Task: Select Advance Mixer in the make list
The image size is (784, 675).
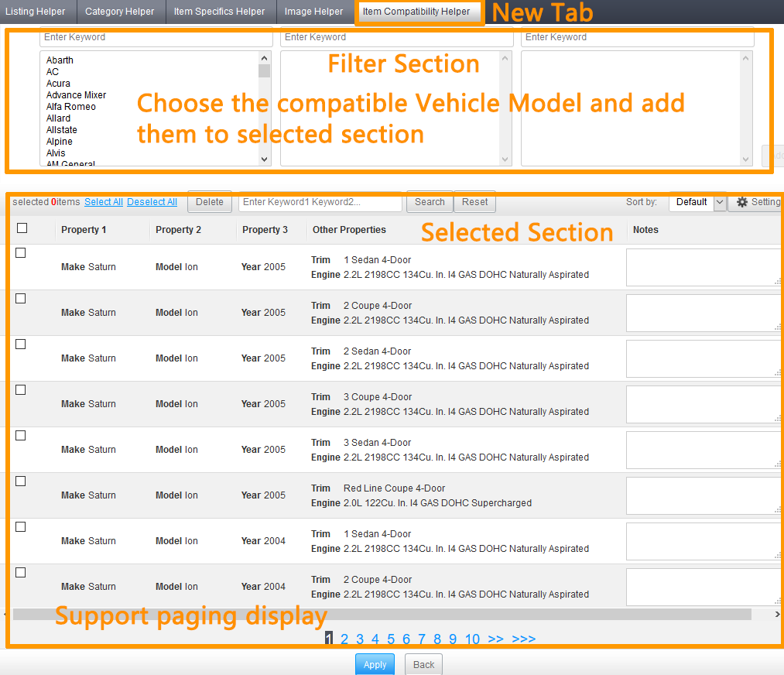Action: 76,95
